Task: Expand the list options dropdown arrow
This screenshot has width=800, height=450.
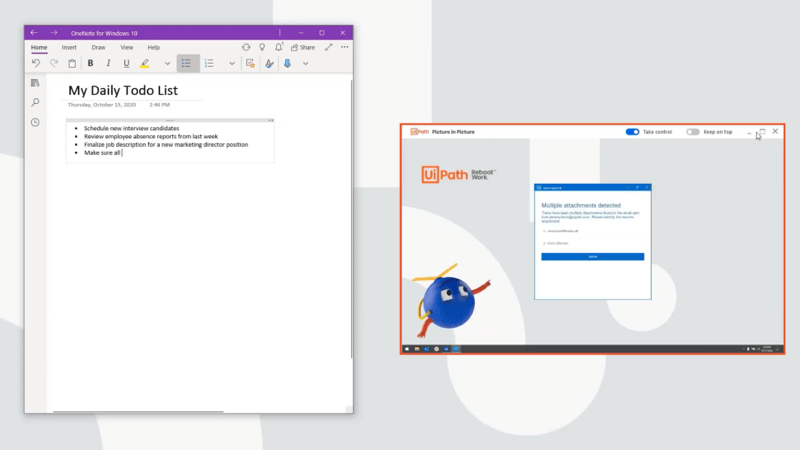Action: (x=232, y=64)
